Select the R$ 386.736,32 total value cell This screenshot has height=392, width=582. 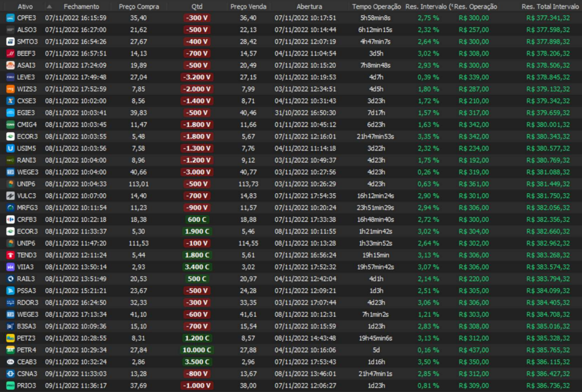pyautogui.click(x=548, y=386)
